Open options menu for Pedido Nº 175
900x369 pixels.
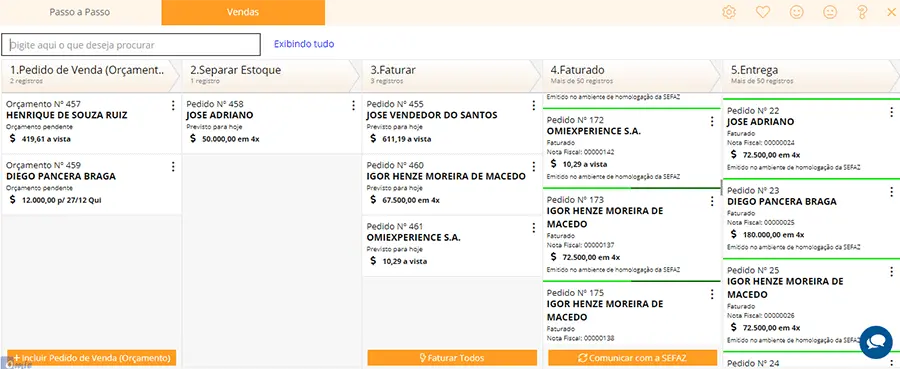[712, 294]
